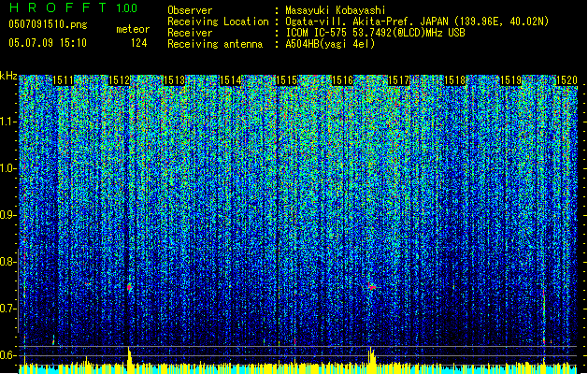
Task: Click the 1511 time marker
Action: pyautogui.click(x=63, y=80)
